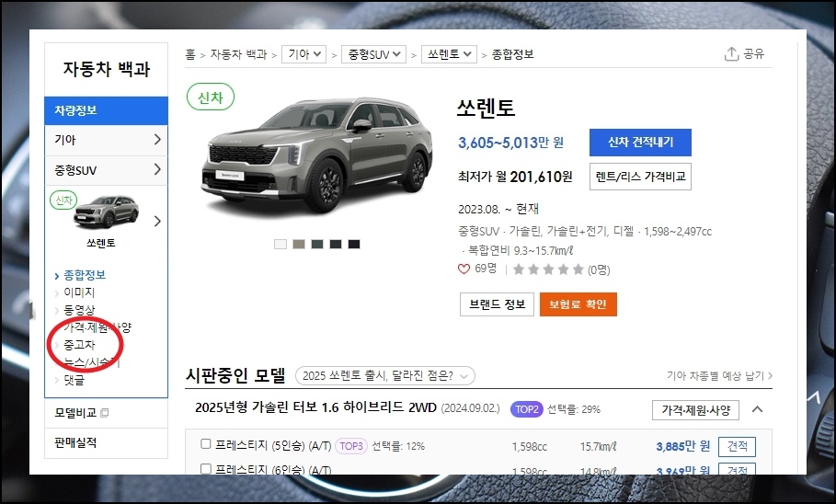Select the last black color swatch
The height and width of the screenshot is (504, 836).
coord(354,245)
